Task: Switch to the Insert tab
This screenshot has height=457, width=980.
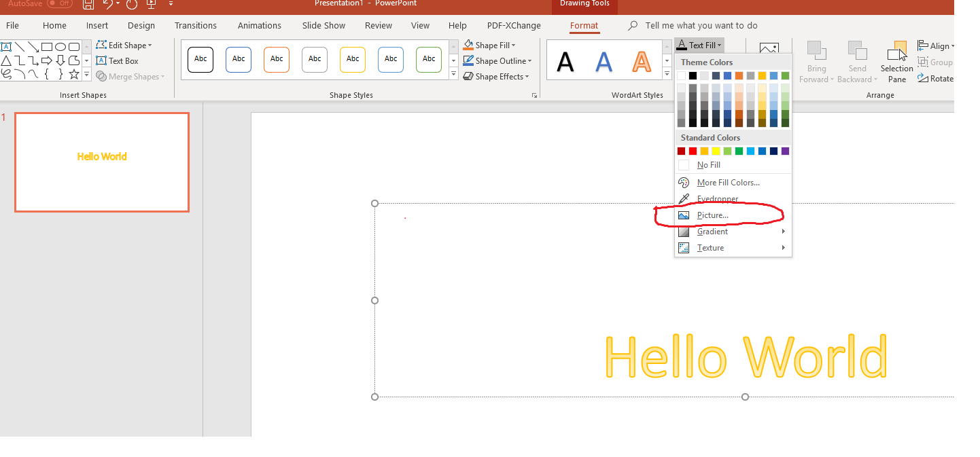Action: [97, 26]
